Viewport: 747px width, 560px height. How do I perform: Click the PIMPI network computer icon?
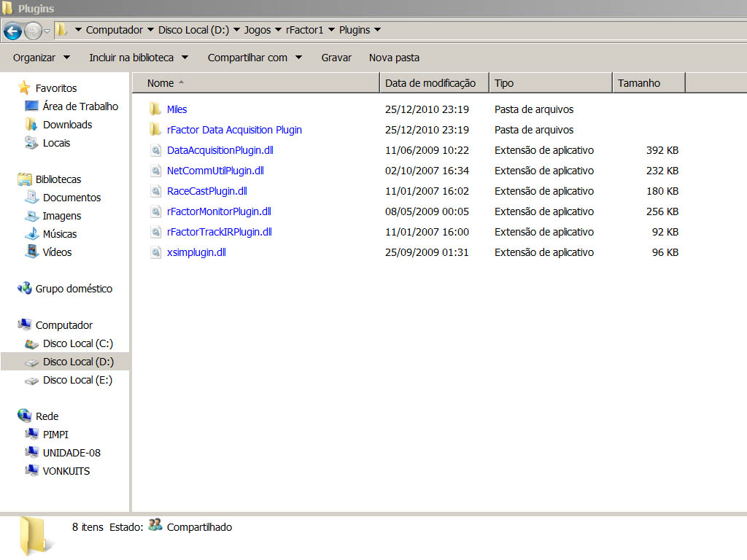coord(31,434)
